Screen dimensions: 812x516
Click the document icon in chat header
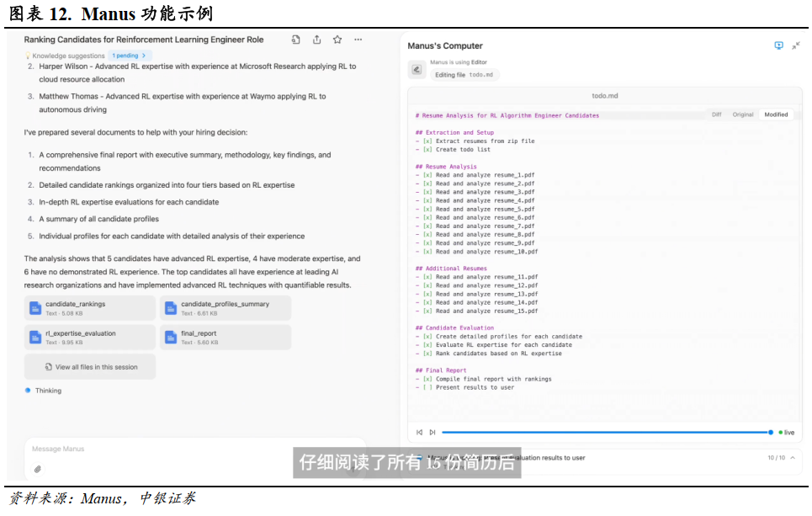click(296, 40)
